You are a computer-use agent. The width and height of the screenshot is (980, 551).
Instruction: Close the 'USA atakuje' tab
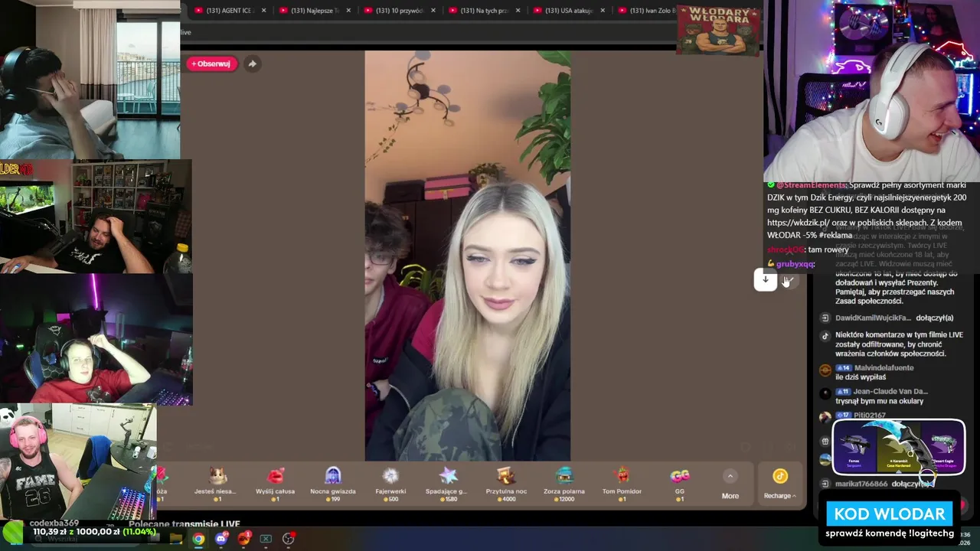click(603, 11)
